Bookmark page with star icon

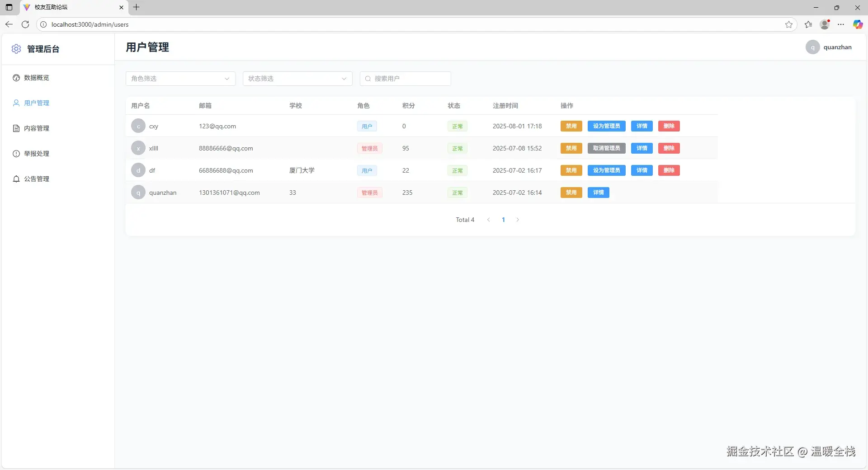(789, 24)
